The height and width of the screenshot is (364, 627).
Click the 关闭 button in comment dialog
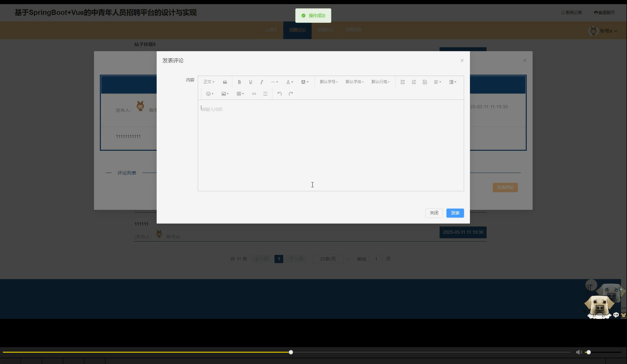[434, 213]
